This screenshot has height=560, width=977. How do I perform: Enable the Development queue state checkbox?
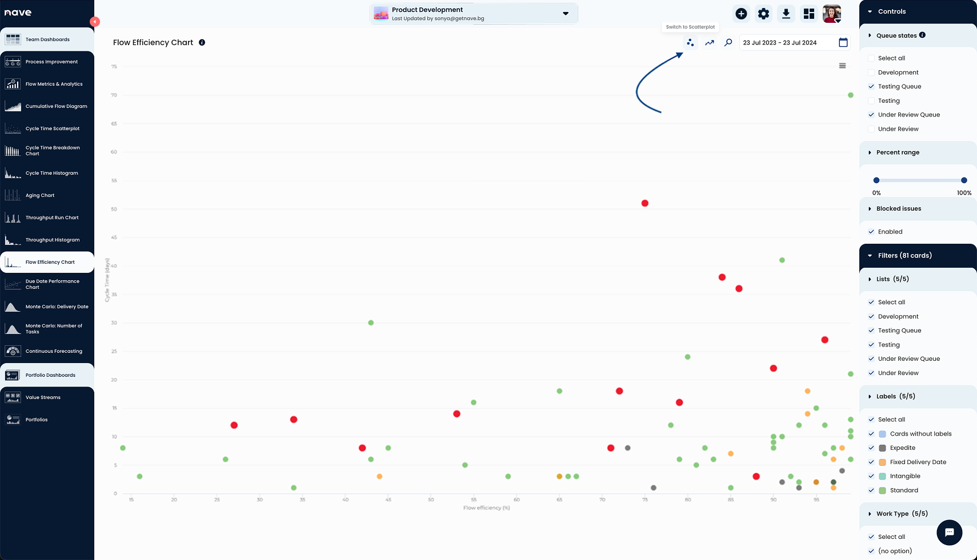click(871, 72)
